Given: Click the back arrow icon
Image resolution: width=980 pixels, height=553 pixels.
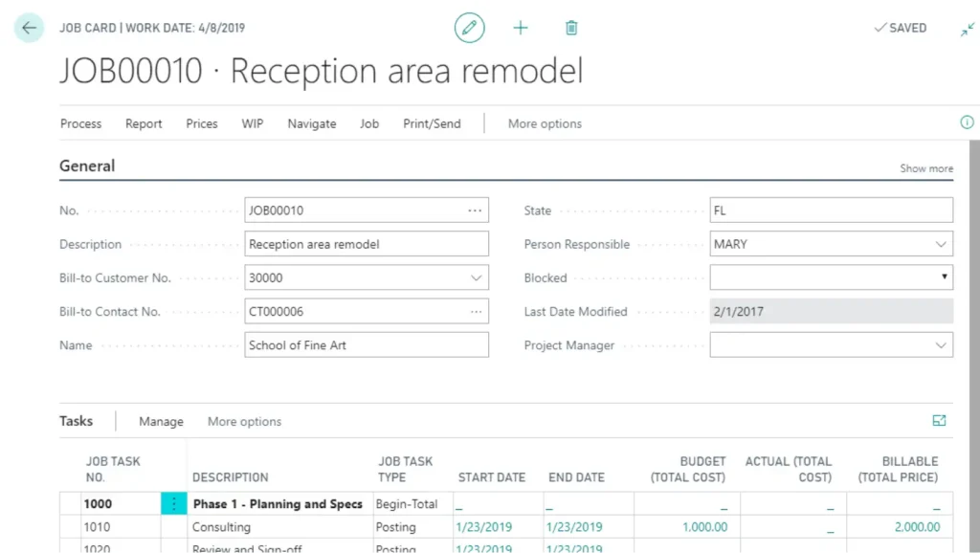Looking at the screenshot, I should click(29, 28).
